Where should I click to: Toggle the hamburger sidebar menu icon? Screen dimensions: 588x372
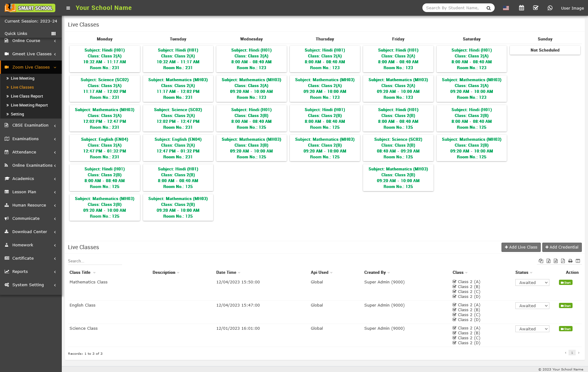68,8
